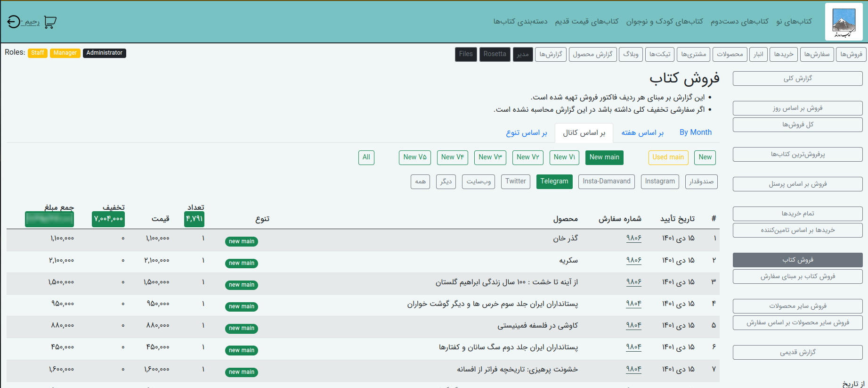
Task: Select the New V۲ filter
Action: [x=527, y=157]
